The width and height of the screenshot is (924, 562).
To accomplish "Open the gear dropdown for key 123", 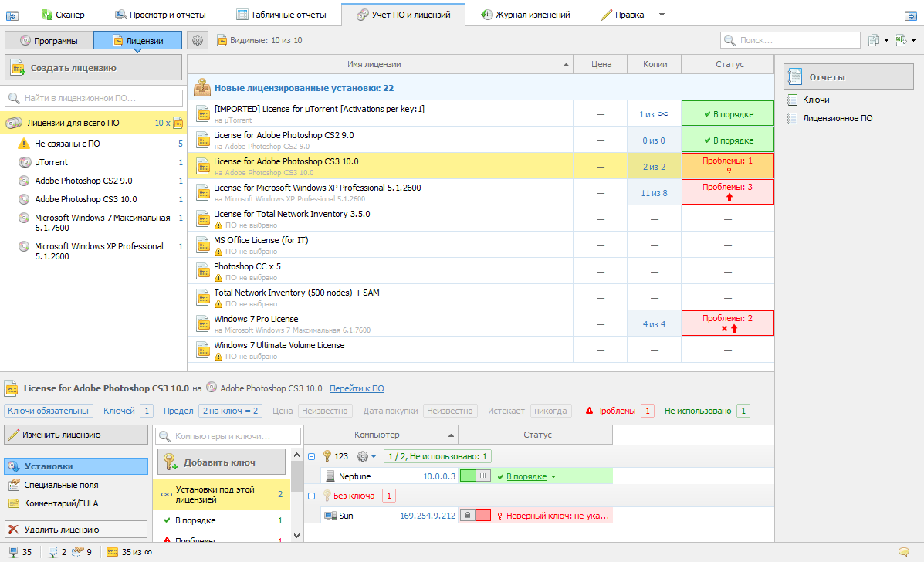I will [x=366, y=456].
